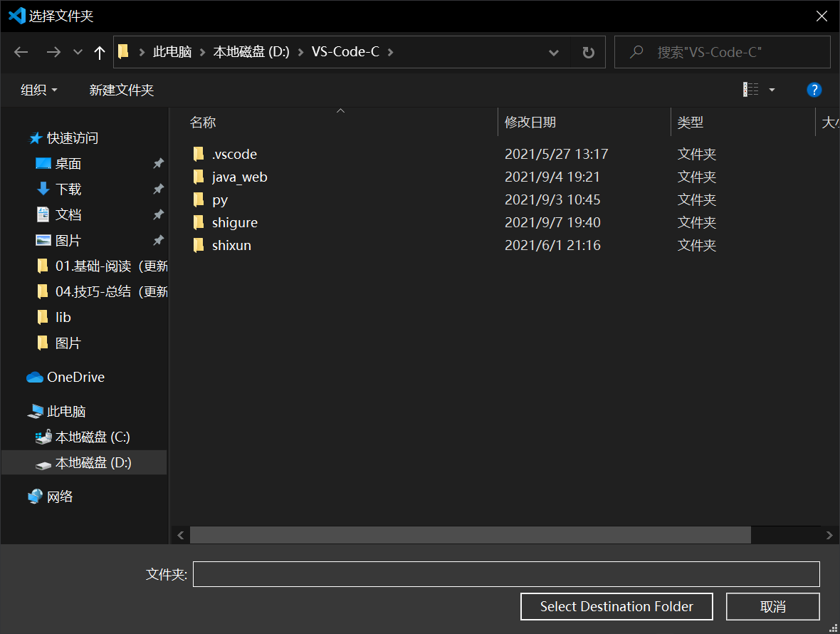Viewport: 840px width, 634px height.
Task: Open 文档 in quick access
Action: (x=58, y=215)
